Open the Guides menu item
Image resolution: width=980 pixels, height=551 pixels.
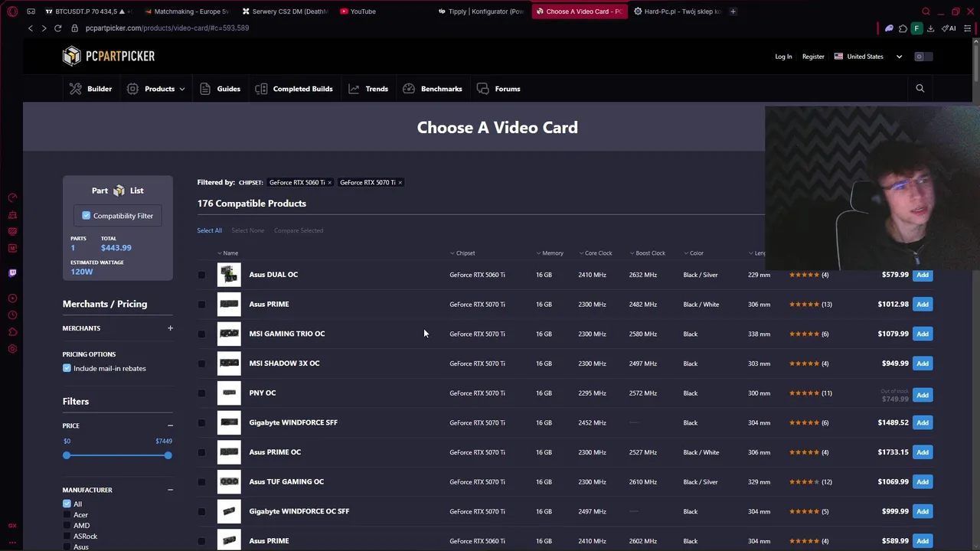point(220,89)
